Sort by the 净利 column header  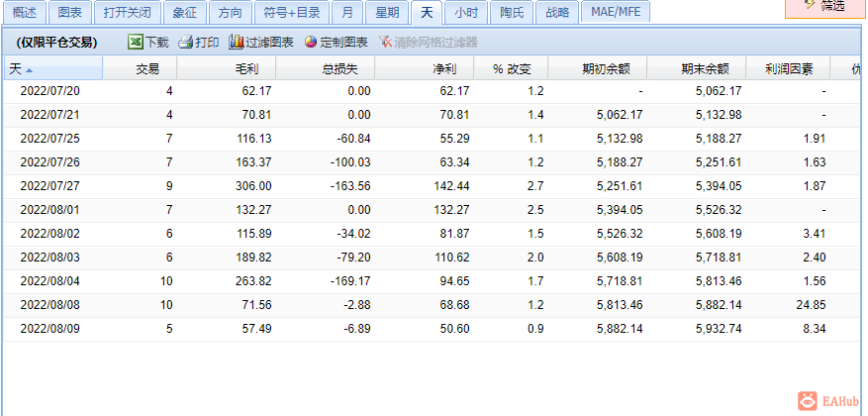tap(425, 68)
